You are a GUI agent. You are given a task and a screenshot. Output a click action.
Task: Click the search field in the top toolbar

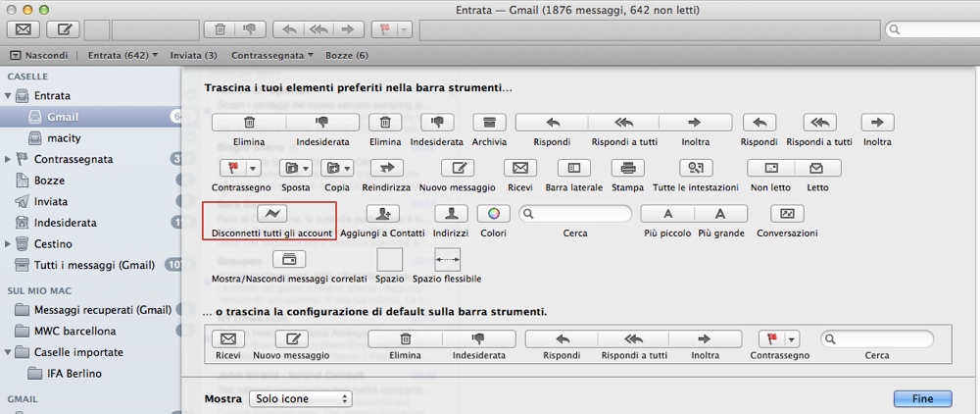(933, 29)
